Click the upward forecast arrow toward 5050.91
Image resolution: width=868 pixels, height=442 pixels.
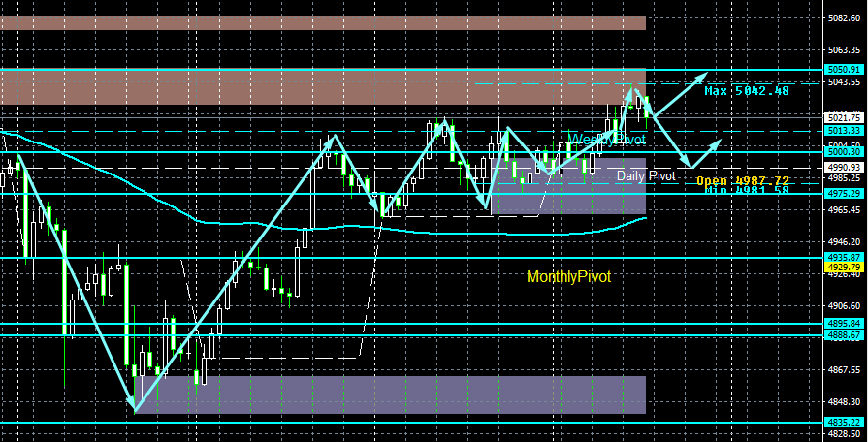click(x=681, y=94)
